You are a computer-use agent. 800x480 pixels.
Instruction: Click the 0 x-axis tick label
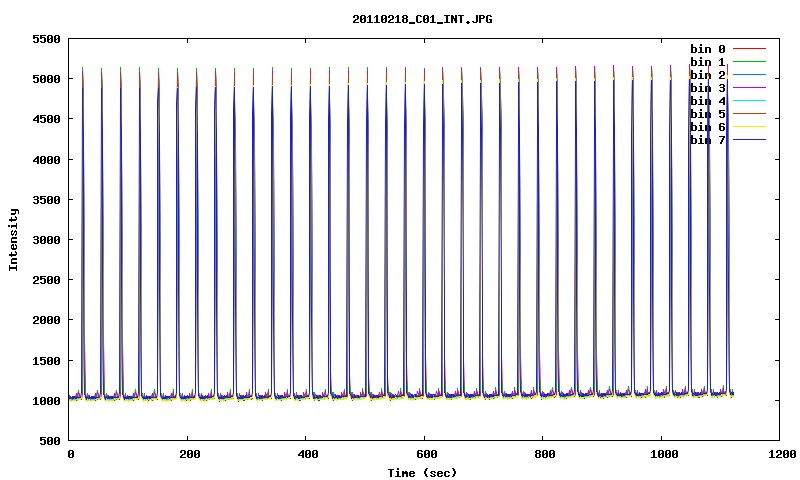click(x=71, y=454)
